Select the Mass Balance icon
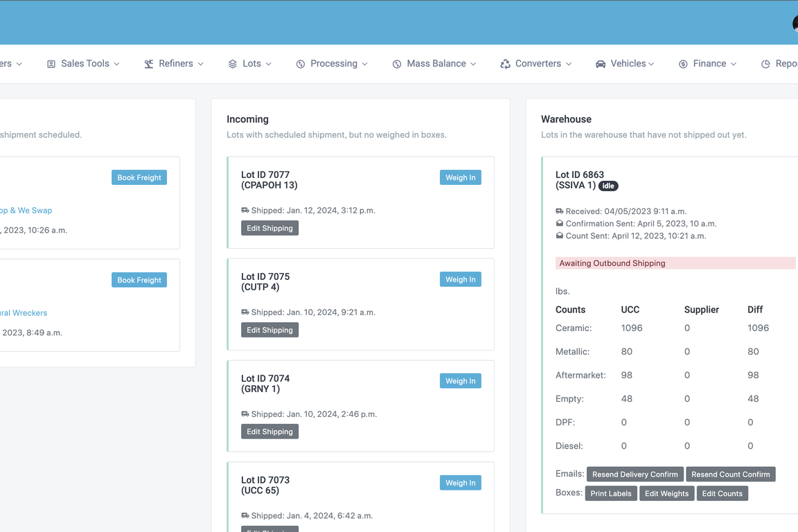Image resolution: width=798 pixels, height=532 pixels. [x=397, y=63]
